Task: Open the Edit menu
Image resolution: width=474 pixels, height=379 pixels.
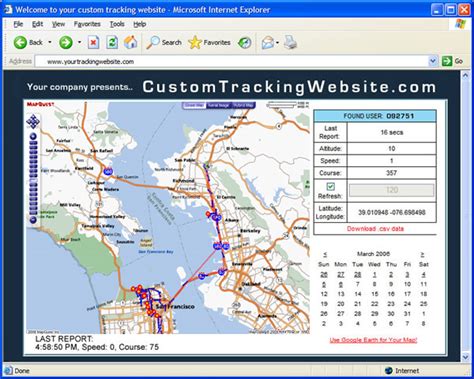Action: (x=37, y=24)
